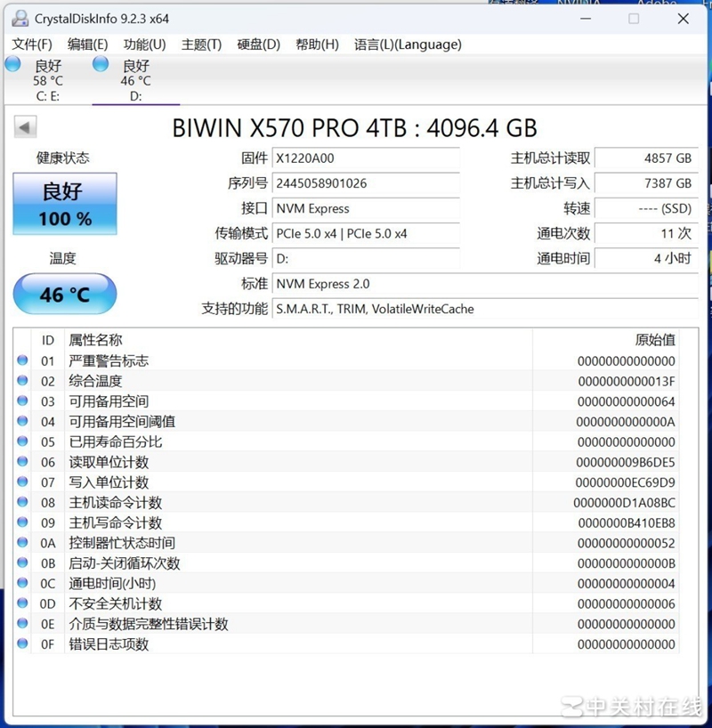Click status dot for attribute 06 读取单位计数
The image size is (712, 728).
[22, 462]
